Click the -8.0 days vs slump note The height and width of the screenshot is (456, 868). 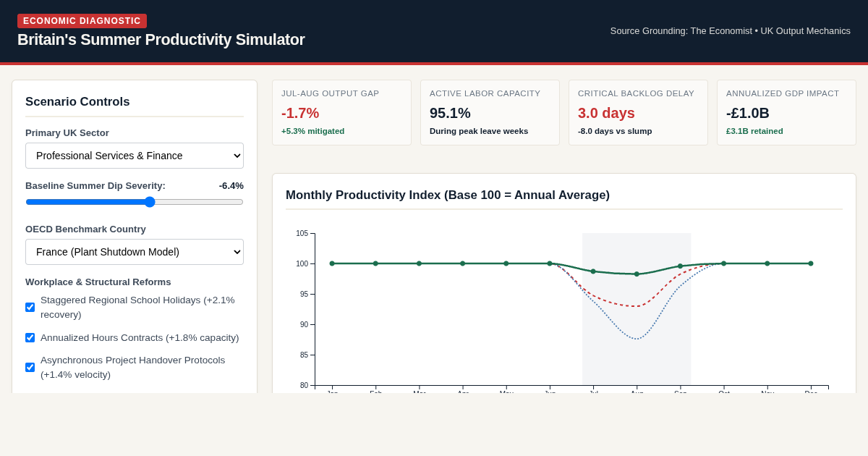click(x=615, y=131)
